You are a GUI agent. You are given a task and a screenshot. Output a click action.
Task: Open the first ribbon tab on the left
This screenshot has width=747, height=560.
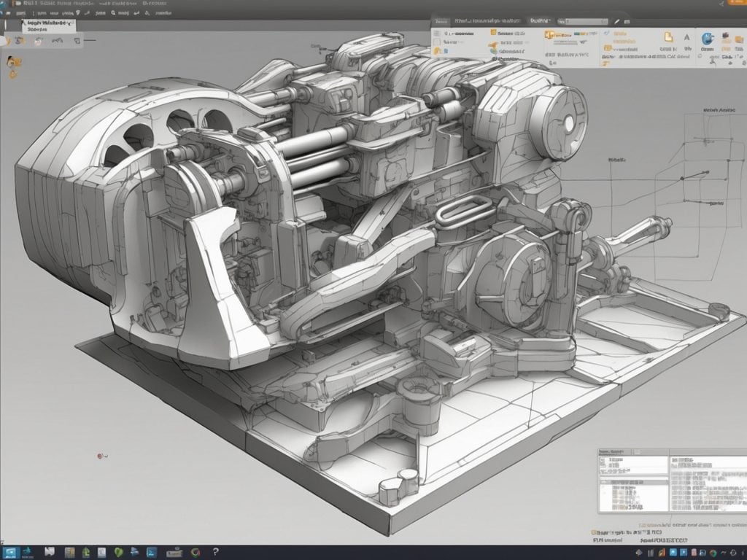[x=441, y=21]
